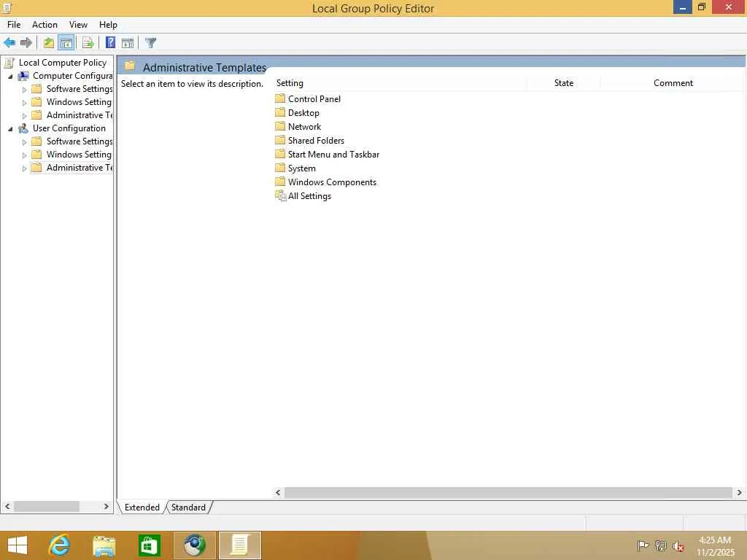Select the Control Panel list entry text

point(314,99)
